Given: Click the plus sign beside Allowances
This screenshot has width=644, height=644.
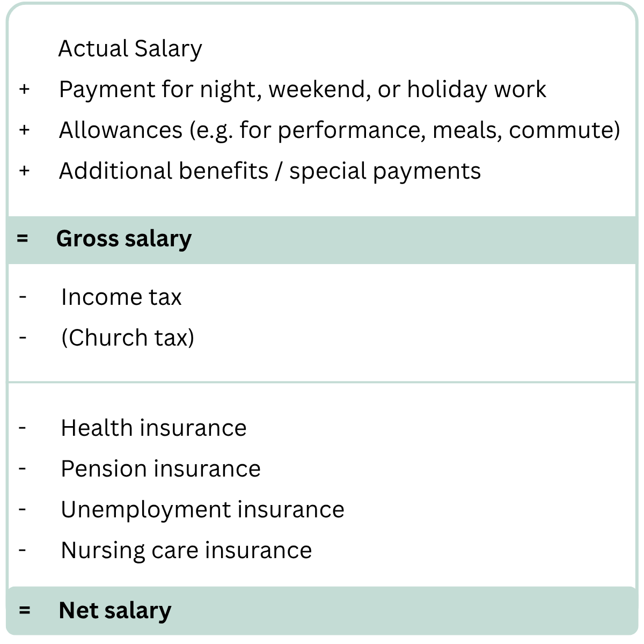Looking at the screenshot, I should [24, 130].
